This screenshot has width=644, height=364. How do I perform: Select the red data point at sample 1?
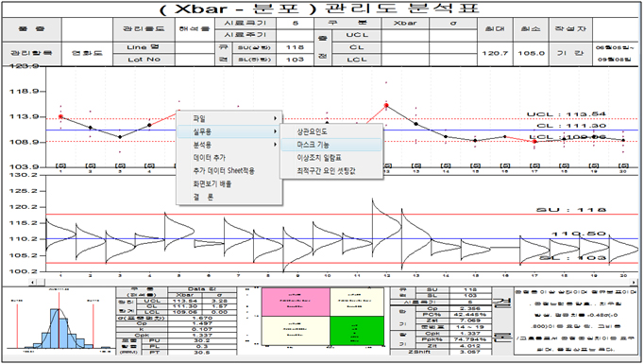pos(60,117)
